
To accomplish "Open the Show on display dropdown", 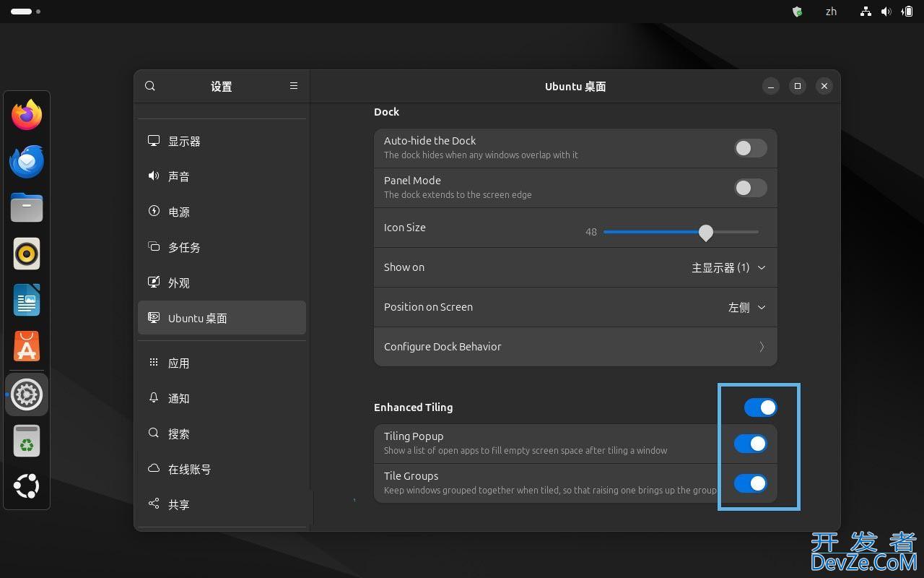I will tap(728, 267).
